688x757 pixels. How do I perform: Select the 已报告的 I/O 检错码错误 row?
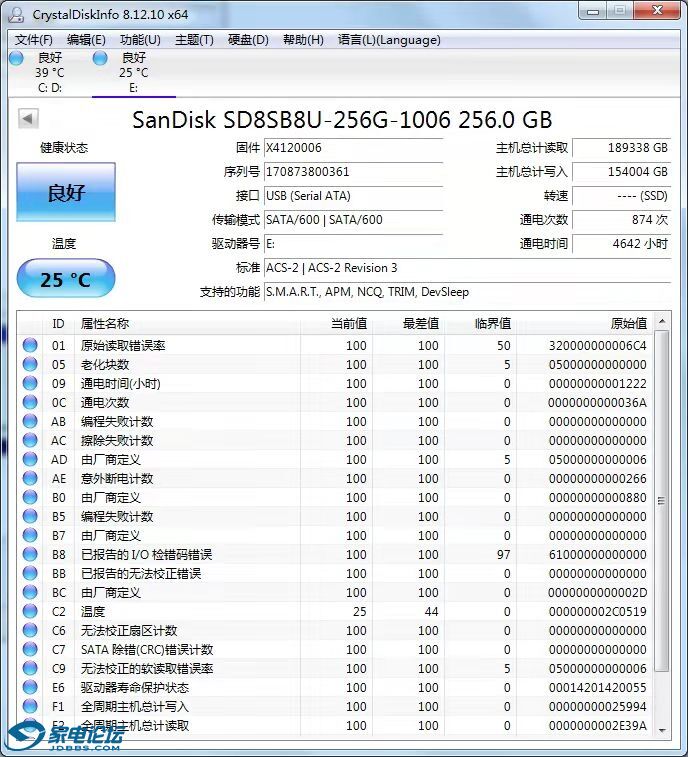337,554
